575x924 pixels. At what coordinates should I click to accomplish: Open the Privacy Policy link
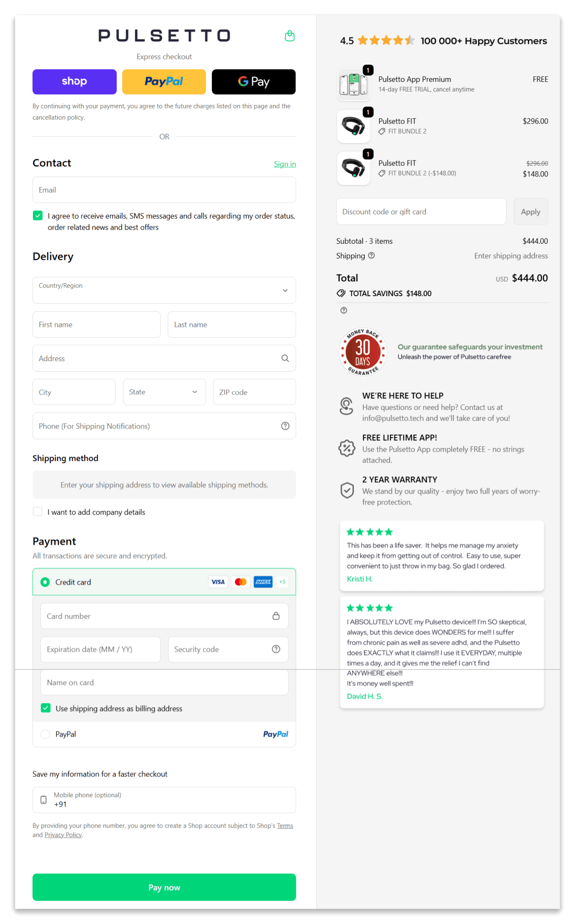(x=63, y=835)
